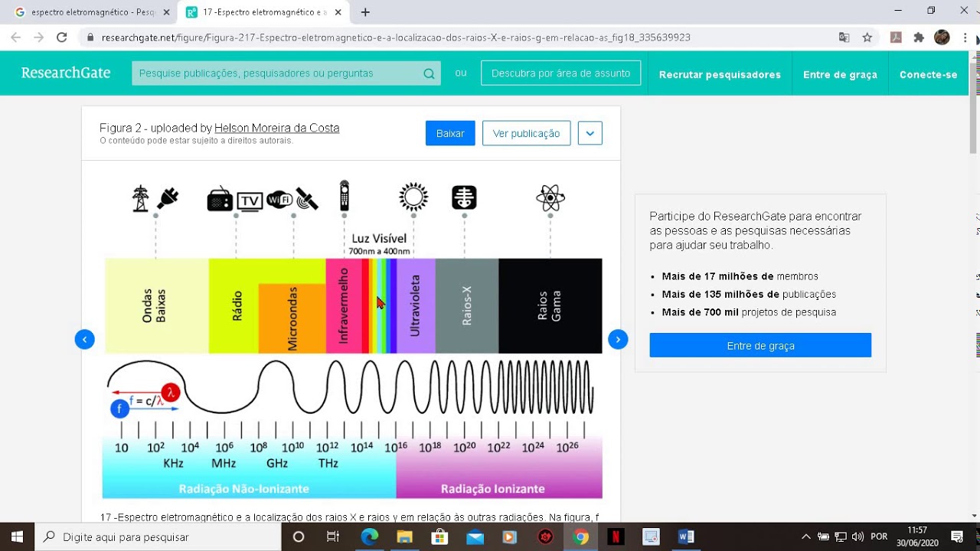Image resolution: width=980 pixels, height=551 pixels.
Task: Click the Ver publicação button
Action: click(526, 133)
